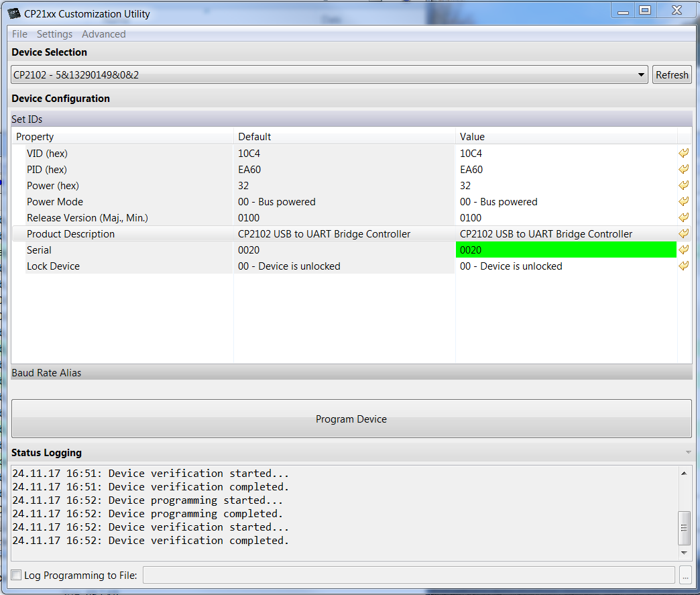Viewport: 700px width, 595px height.
Task: Close the CP21xx Customization Utility window
Action: tap(677, 11)
